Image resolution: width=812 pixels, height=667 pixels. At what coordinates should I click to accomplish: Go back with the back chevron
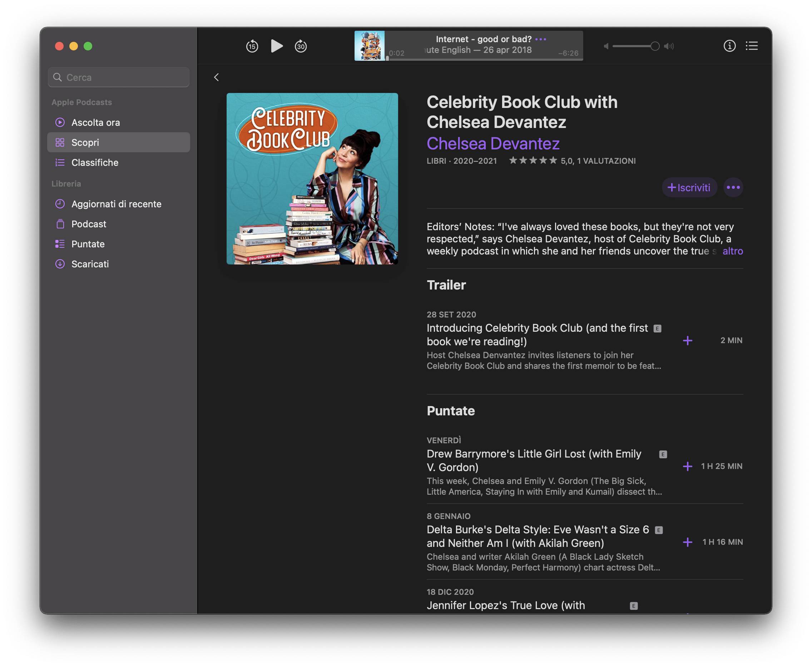pos(216,77)
